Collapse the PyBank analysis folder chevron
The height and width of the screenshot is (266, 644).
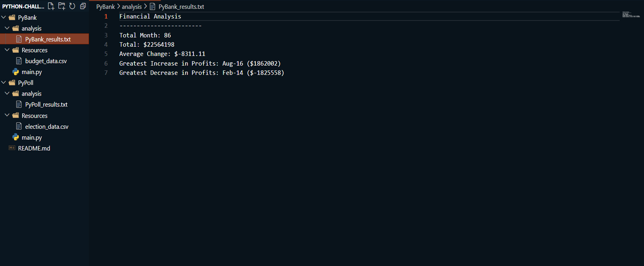pyautogui.click(x=7, y=28)
